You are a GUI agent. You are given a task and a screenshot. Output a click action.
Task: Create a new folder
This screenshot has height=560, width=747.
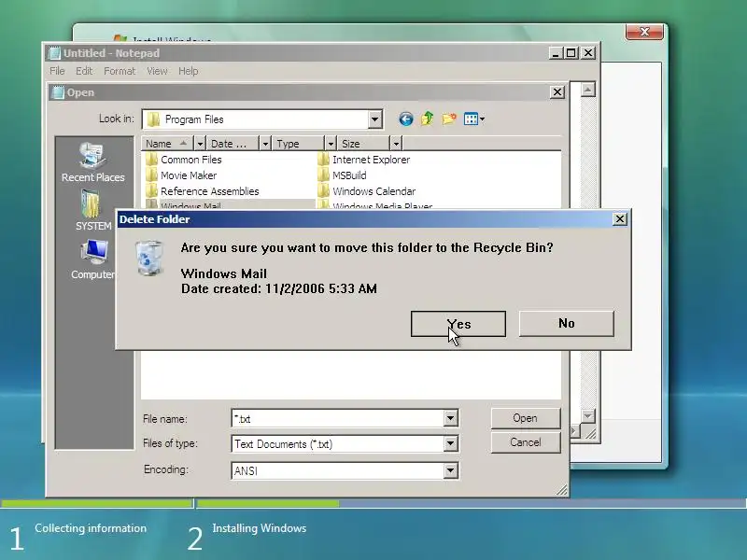coord(449,119)
